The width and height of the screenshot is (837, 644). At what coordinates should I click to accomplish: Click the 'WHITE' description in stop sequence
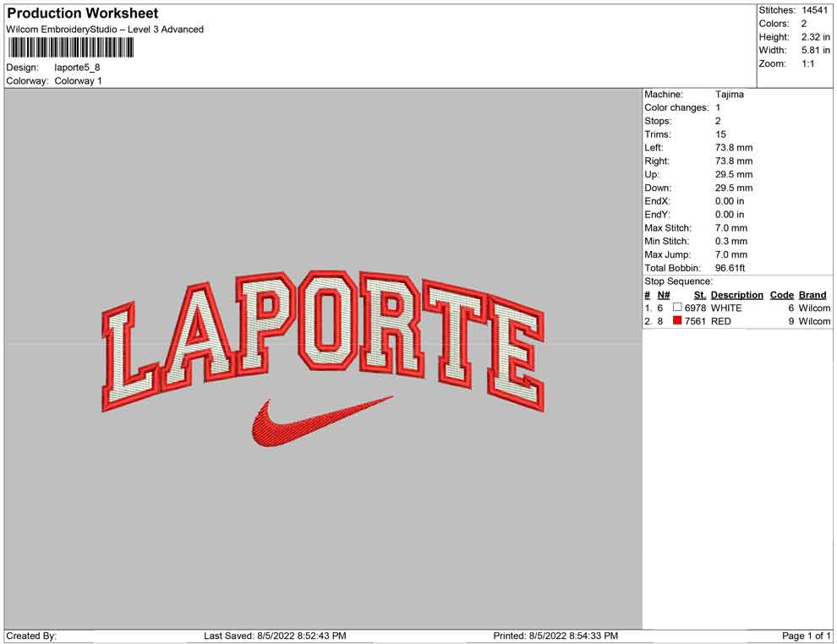coord(726,308)
